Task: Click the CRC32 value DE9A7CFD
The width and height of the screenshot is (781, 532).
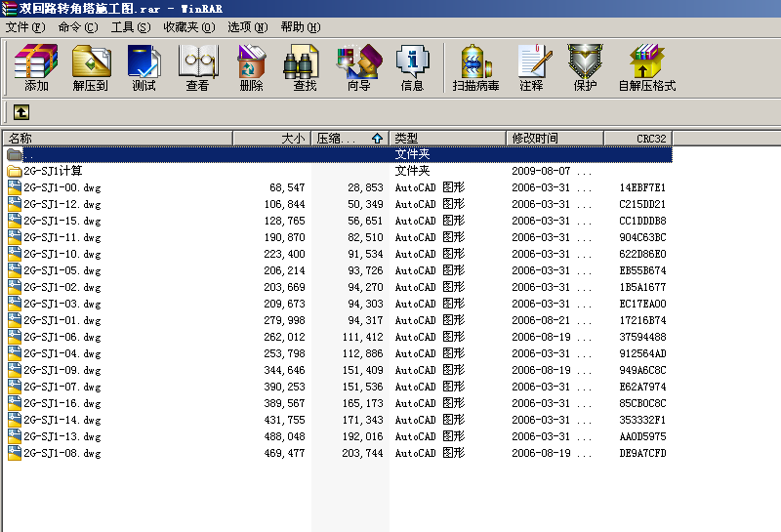Action: coord(642,453)
